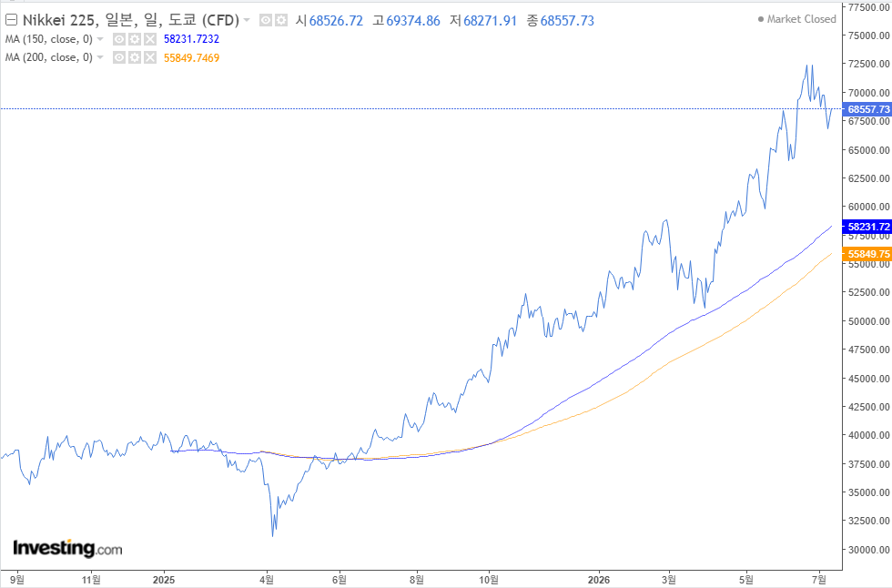Open the MA (200, close, 0) dropdown arrow

click(100, 57)
